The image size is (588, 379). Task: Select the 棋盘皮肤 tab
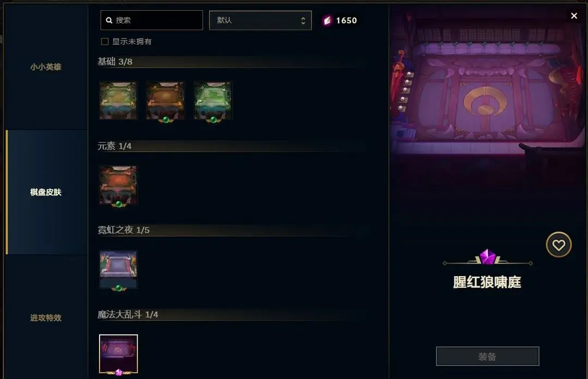click(x=46, y=192)
